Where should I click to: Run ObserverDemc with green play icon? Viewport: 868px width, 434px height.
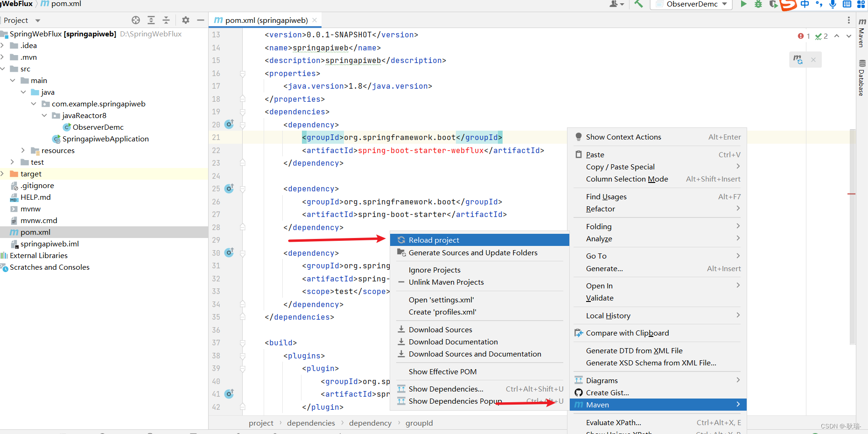pyautogui.click(x=744, y=4)
